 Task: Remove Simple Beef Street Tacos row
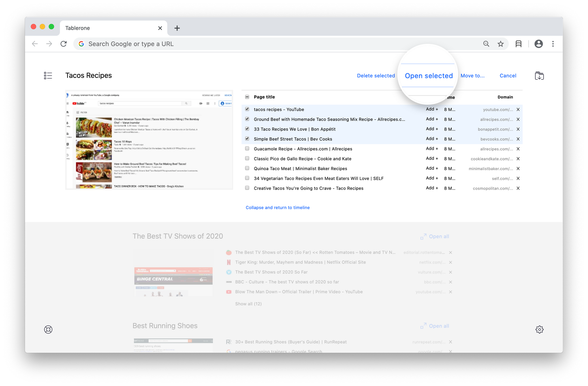click(x=518, y=139)
